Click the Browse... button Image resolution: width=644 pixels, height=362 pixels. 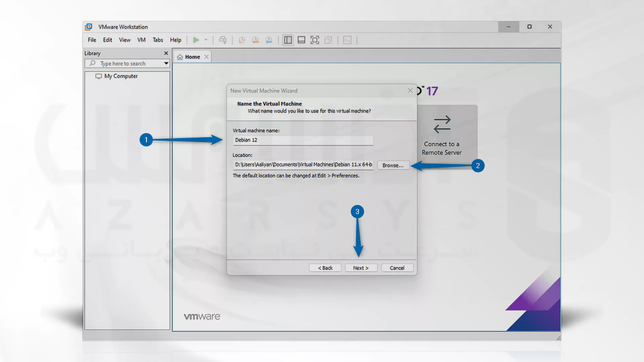point(393,165)
